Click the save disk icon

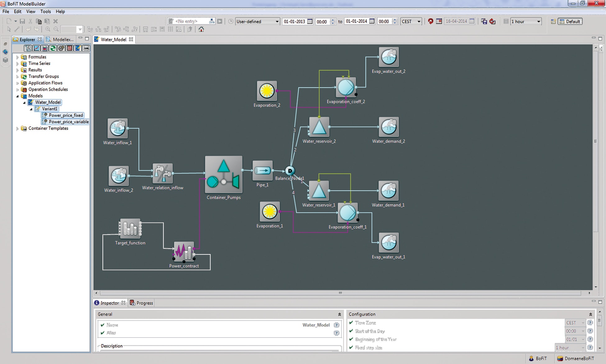(x=22, y=21)
